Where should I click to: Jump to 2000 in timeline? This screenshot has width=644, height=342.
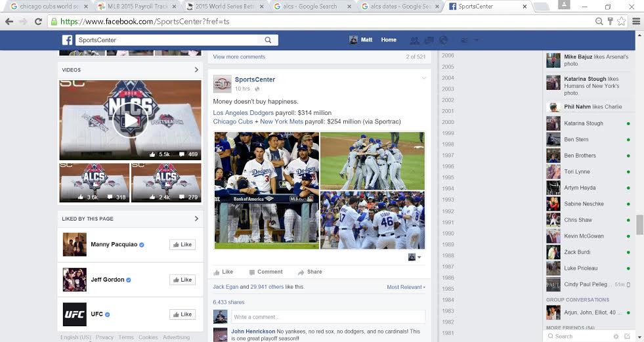(448, 122)
